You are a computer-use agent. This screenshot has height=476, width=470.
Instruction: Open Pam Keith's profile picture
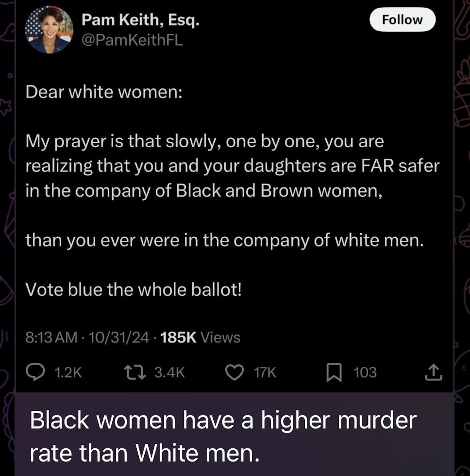coord(49,30)
